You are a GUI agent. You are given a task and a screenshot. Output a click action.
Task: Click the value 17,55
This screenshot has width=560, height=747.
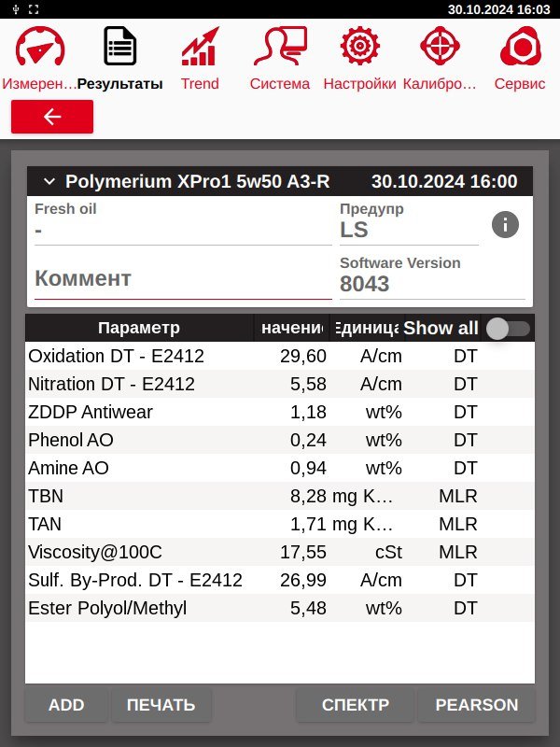[303, 553]
